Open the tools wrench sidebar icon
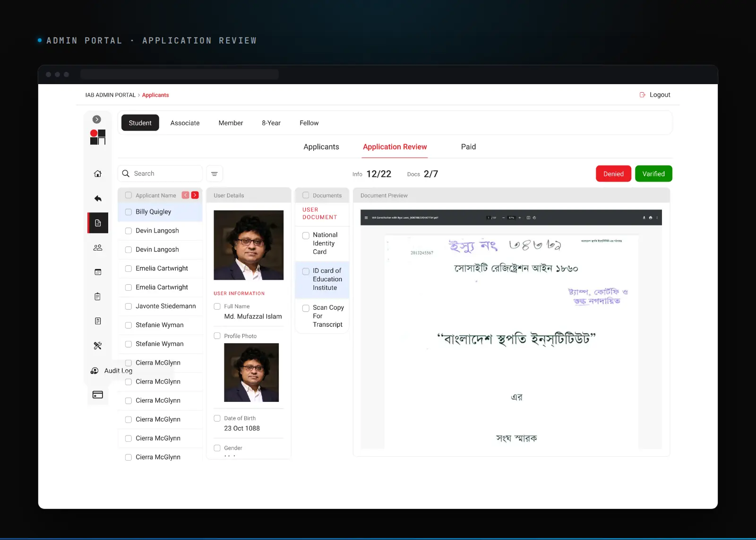The image size is (756, 540). pyautogui.click(x=98, y=346)
